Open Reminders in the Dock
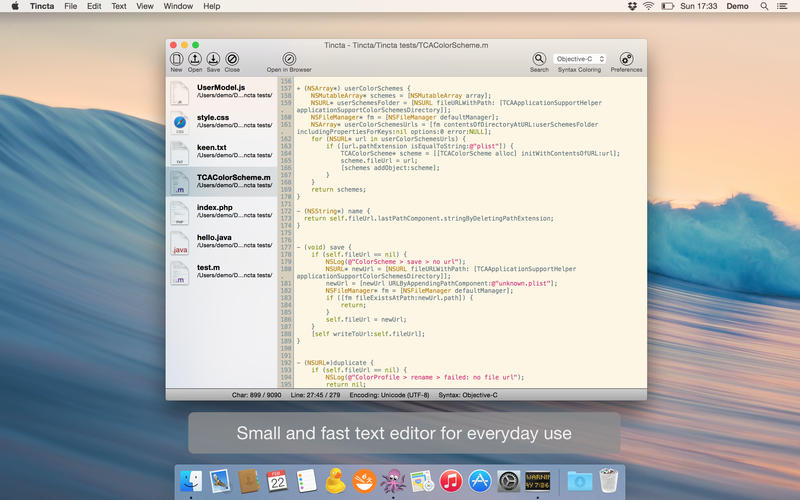This screenshot has height=500, width=800. tap(306, 481)
